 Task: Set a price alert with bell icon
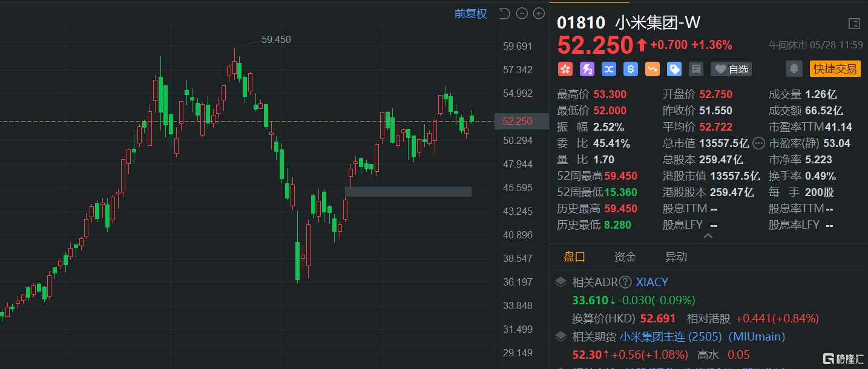point(794,69)
